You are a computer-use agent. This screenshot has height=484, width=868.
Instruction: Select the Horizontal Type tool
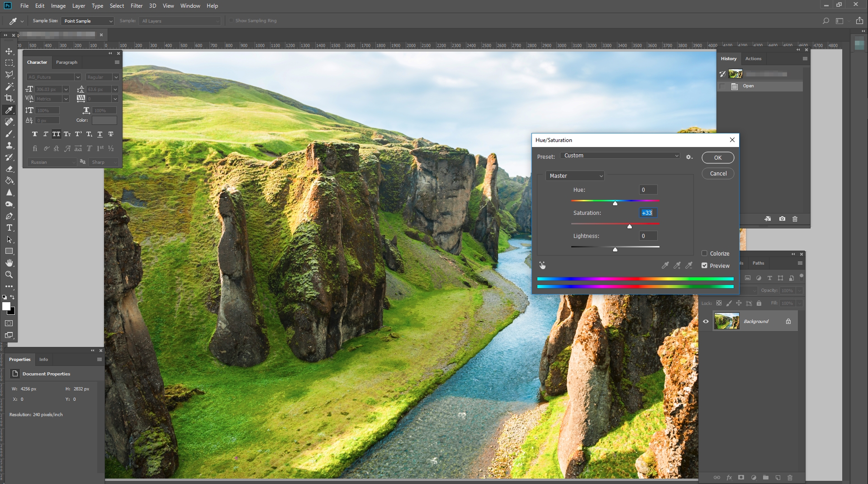[x=9, y=228]
